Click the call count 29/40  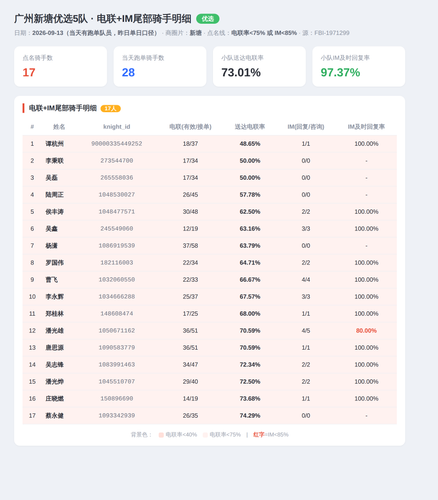click(x=190, y=382)
